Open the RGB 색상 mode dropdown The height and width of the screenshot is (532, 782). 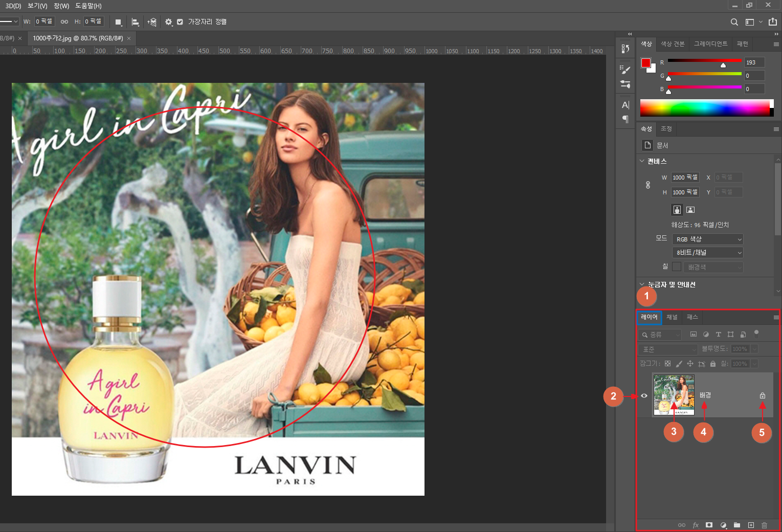(707, 239)
